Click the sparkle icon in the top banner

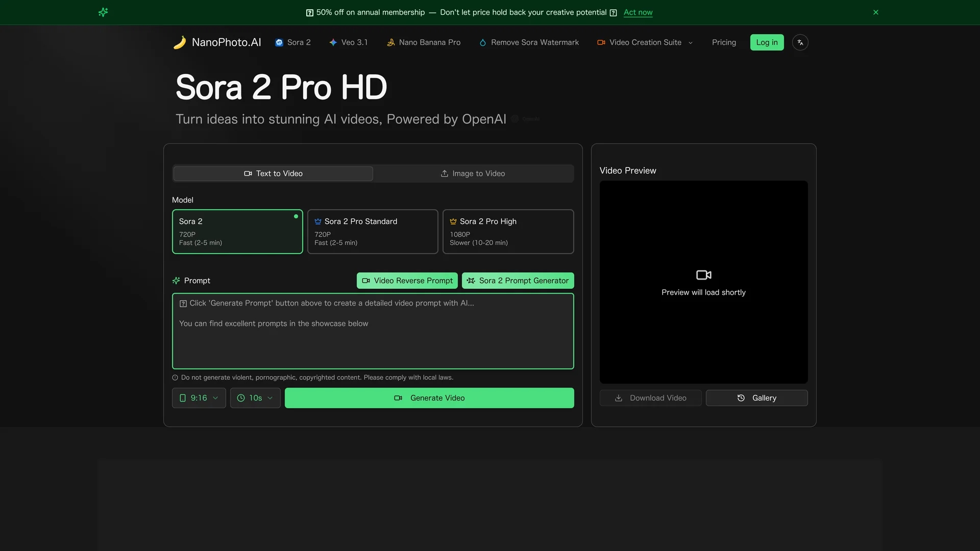[x=103, y=12]
